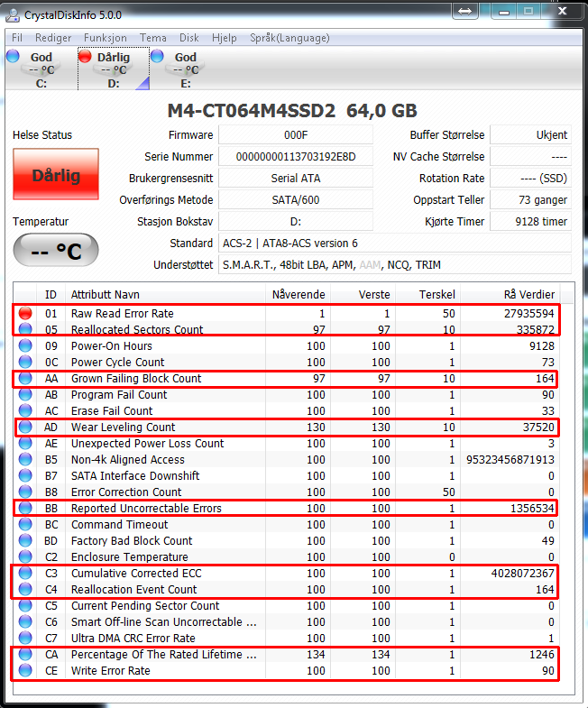Click the red Dårlig health status button
Screen dimensions: 588x708
pos(56,174)
